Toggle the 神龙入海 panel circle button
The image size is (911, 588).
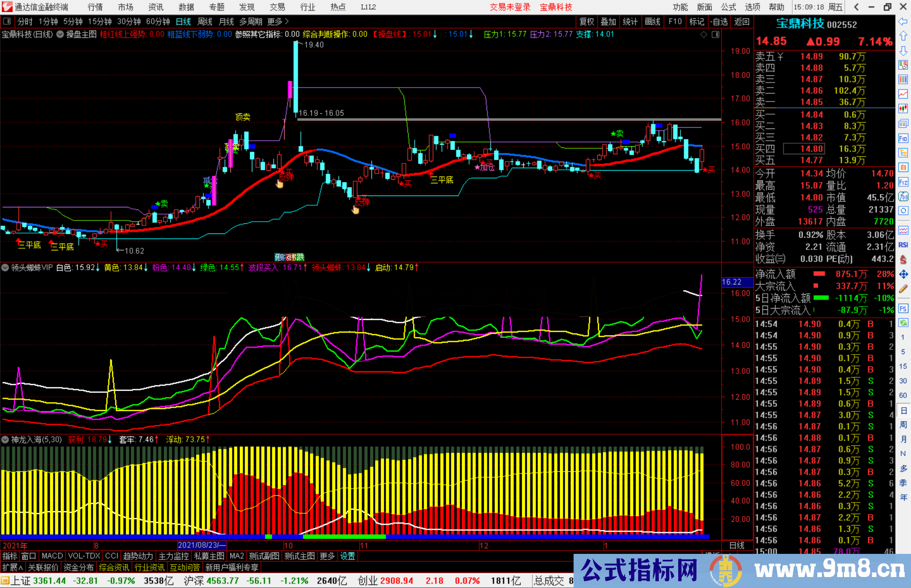coord(5,440)
